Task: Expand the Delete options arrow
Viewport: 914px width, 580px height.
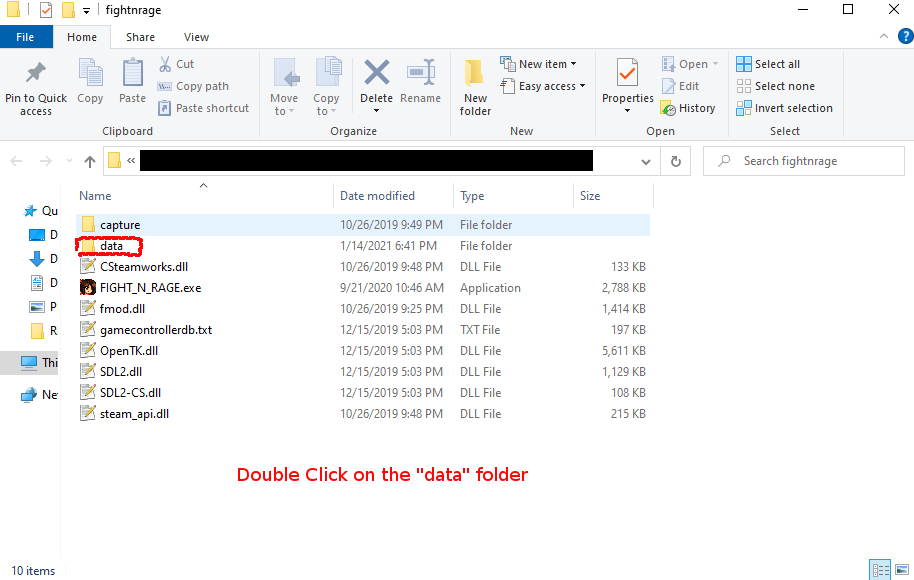Action: pos(377,111)
